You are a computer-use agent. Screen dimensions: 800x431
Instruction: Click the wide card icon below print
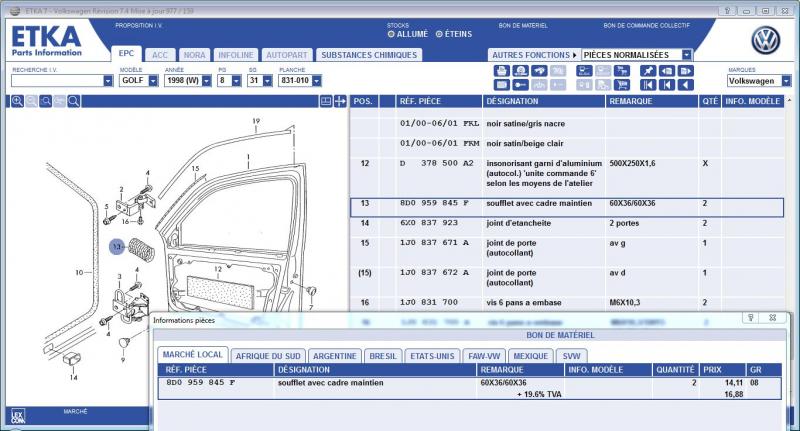click(501, 85)
